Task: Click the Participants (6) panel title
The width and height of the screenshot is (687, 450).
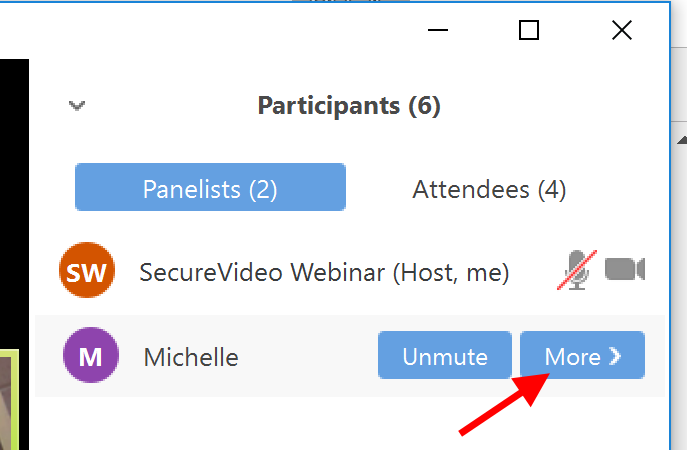Action: 349,105
